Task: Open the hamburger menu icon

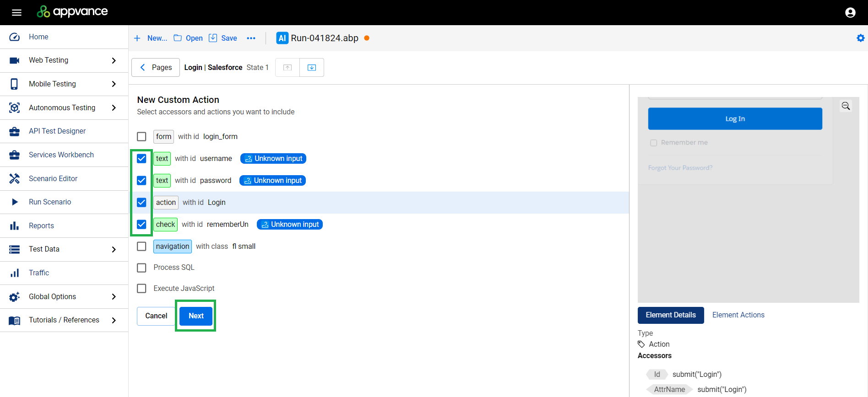Action: coord(17,12)
